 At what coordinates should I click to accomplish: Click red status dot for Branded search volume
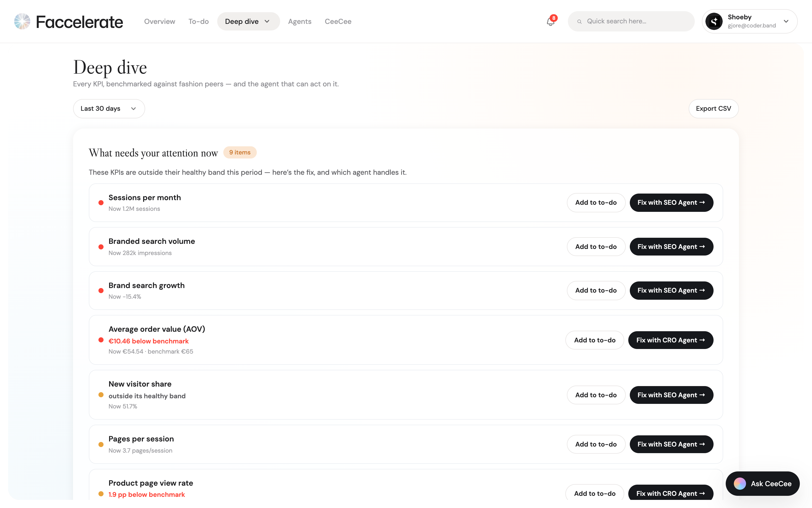101,247
